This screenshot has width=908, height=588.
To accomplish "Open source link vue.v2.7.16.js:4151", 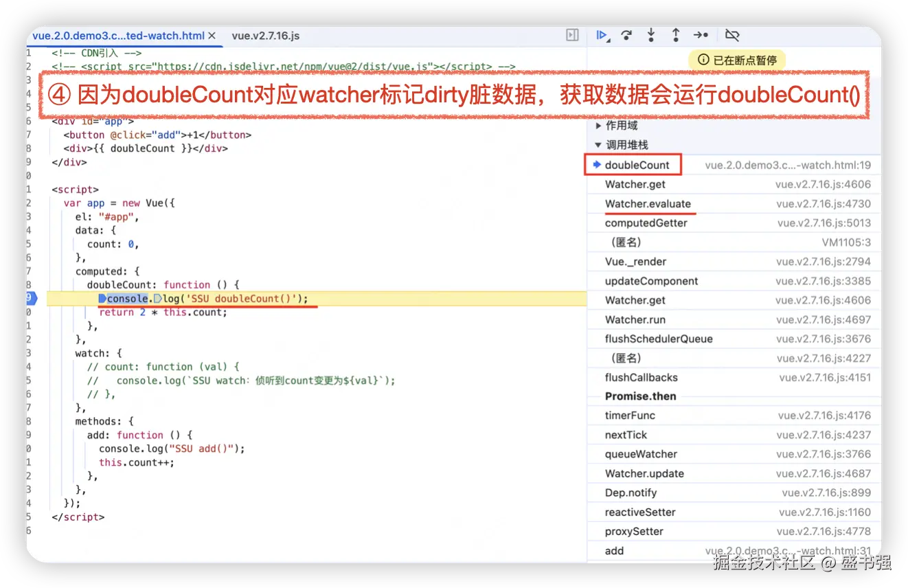I will pos(825,377).
